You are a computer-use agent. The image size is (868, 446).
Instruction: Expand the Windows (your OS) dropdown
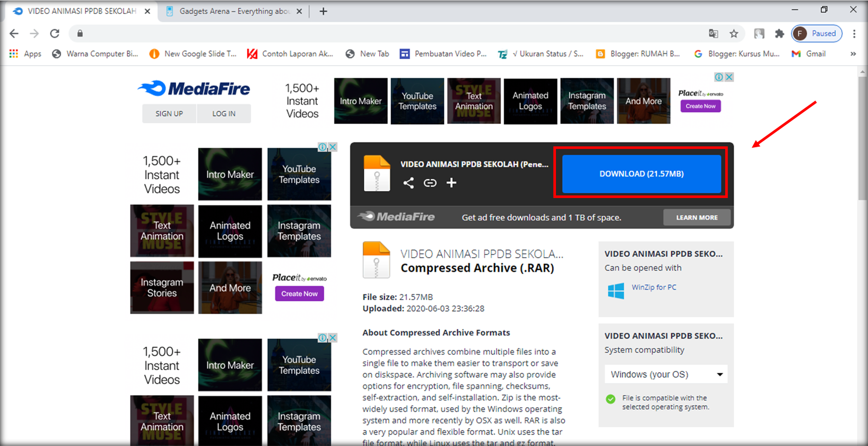666,374
